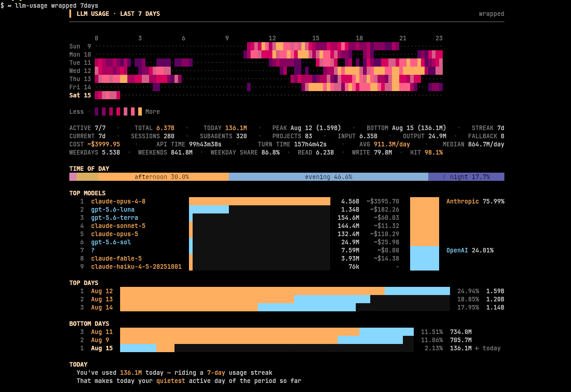This screenshot has height=392, width=571.
Task: Select Aug 12 in Top Days
Action: [102, 291]
